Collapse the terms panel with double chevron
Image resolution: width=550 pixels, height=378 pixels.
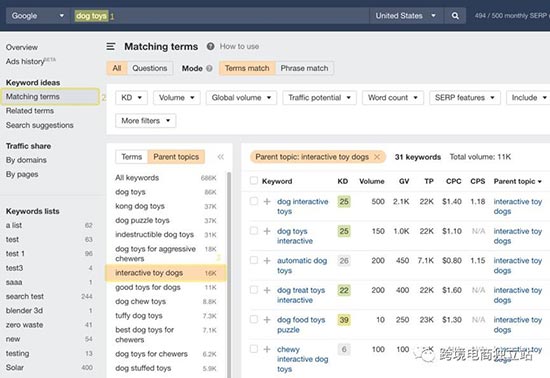point(221,157)
